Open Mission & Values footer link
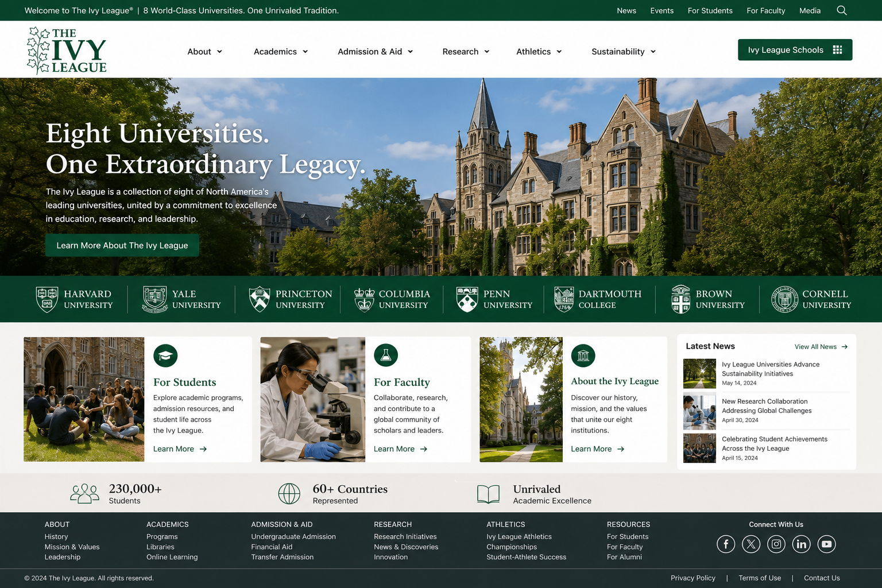882x588 pixels. [x=72, y=547]
